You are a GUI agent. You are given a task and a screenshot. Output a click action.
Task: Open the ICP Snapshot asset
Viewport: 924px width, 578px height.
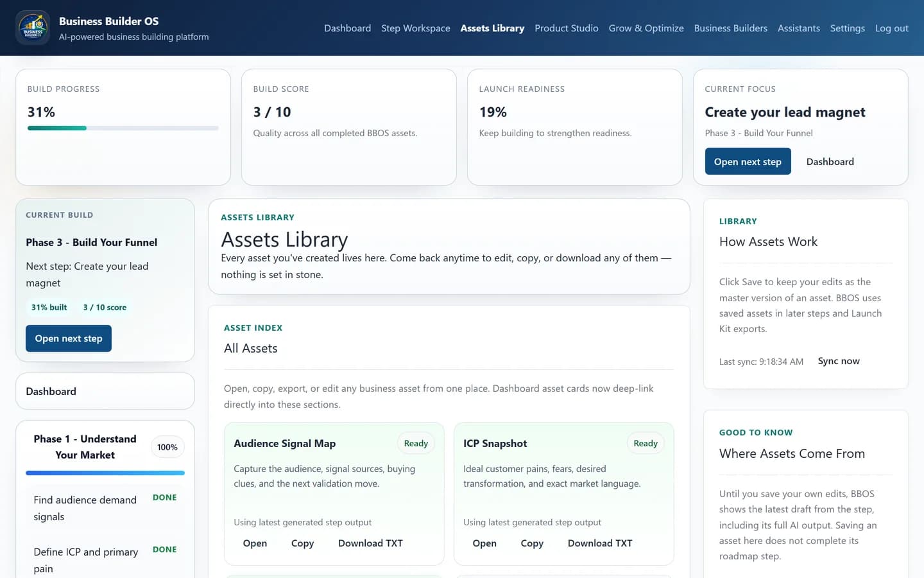coord(484,543)
